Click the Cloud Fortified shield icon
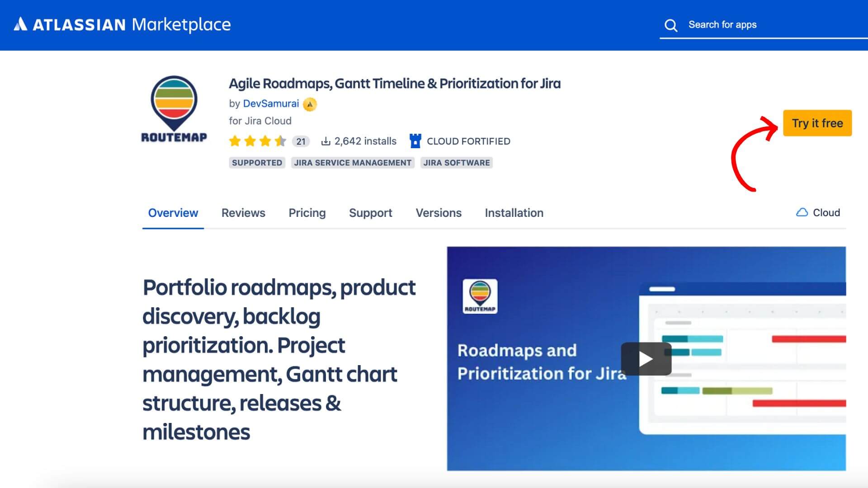Viewport: 868px width, 488px height. pos(415,141)
